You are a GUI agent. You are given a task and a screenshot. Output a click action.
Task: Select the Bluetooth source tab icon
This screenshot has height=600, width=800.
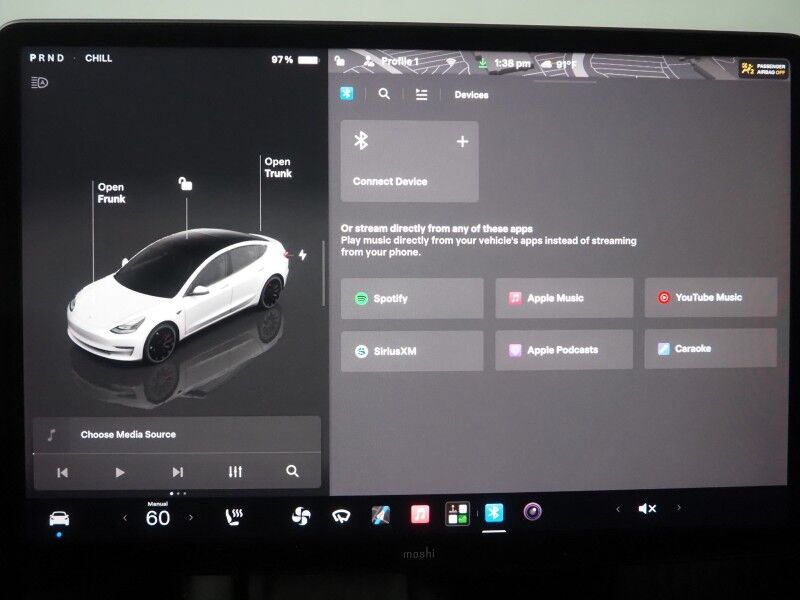[x=346, y=93]
